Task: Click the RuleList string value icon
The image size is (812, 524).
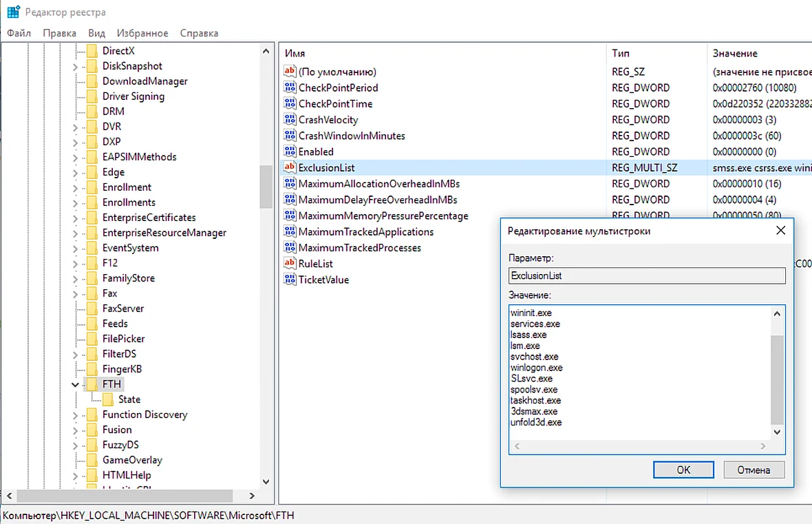Action: tap(290, 263)
